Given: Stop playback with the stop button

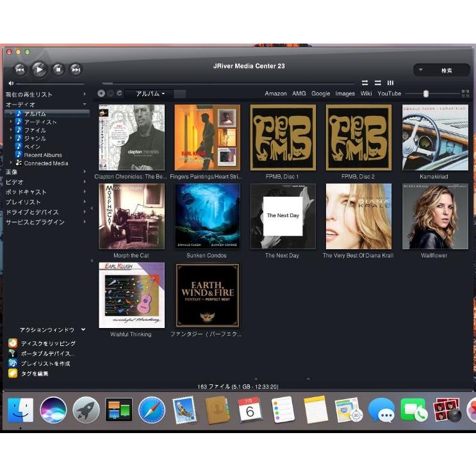Looking at the screenshot, I should (x=58, y=70).
